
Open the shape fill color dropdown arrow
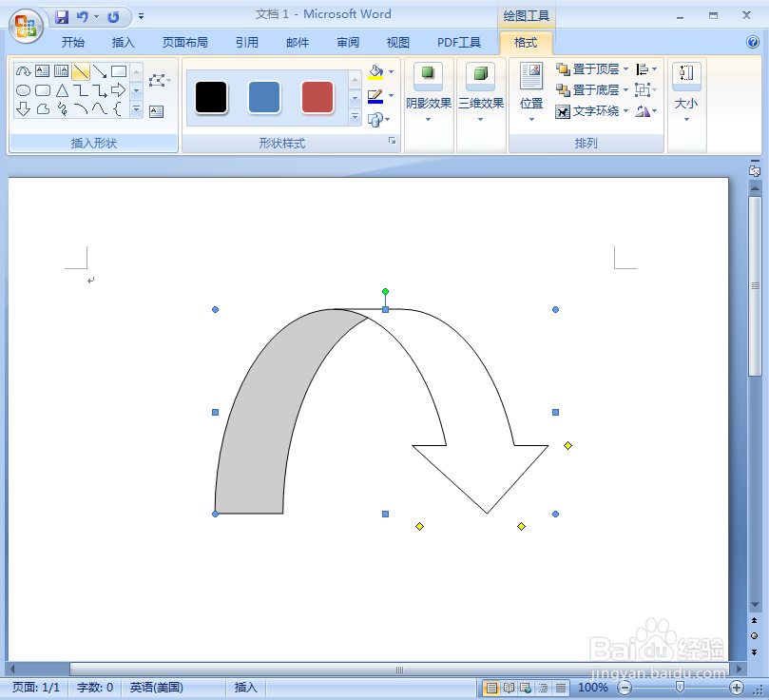click(x=391, y=72)
